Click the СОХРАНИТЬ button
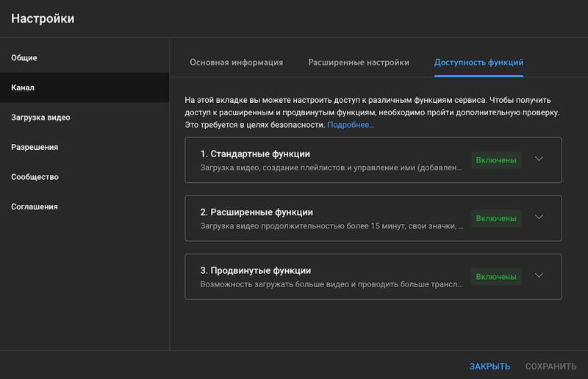This screenshot has height=379, width=588. coord(551,366)
